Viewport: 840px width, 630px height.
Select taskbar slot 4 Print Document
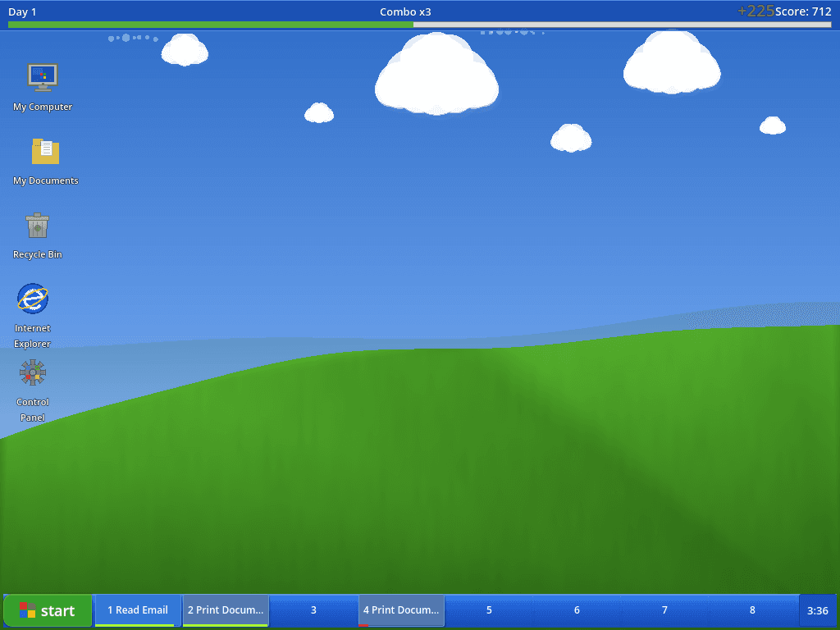[x=401, y=610]
